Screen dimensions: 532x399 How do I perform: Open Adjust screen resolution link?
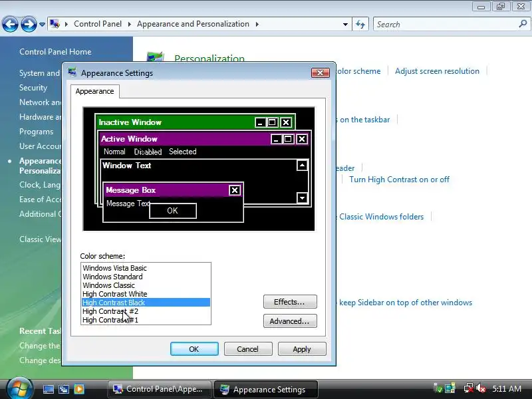(437, 71)
